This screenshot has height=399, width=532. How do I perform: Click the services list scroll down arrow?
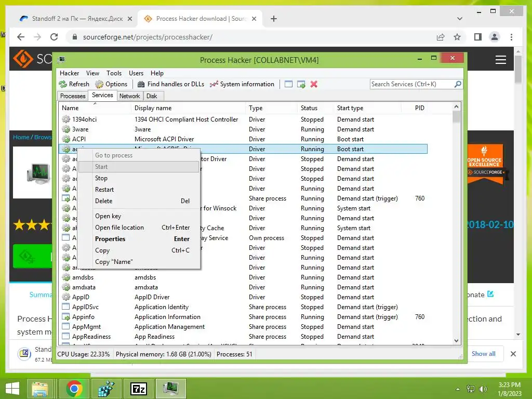(x=456, y=340)
